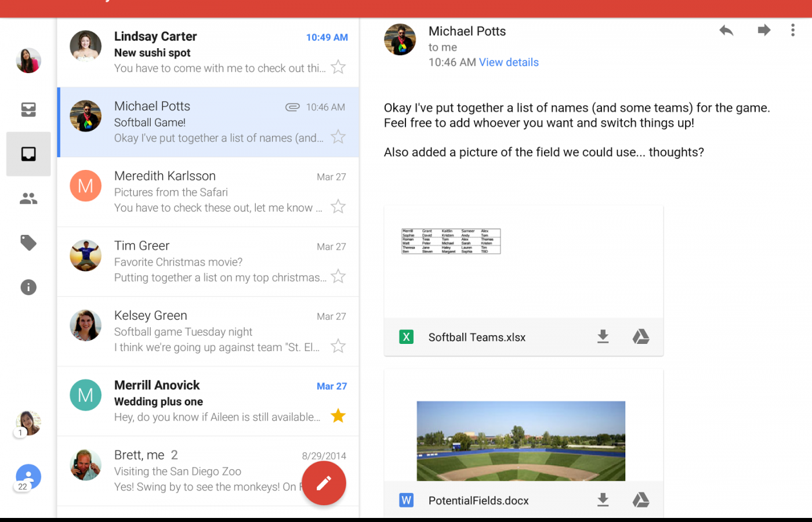The width and height of the screenshot is (812, 522).
Task: Download Softball Teams.xlsx attachment
Action: [x=603, y=337]
